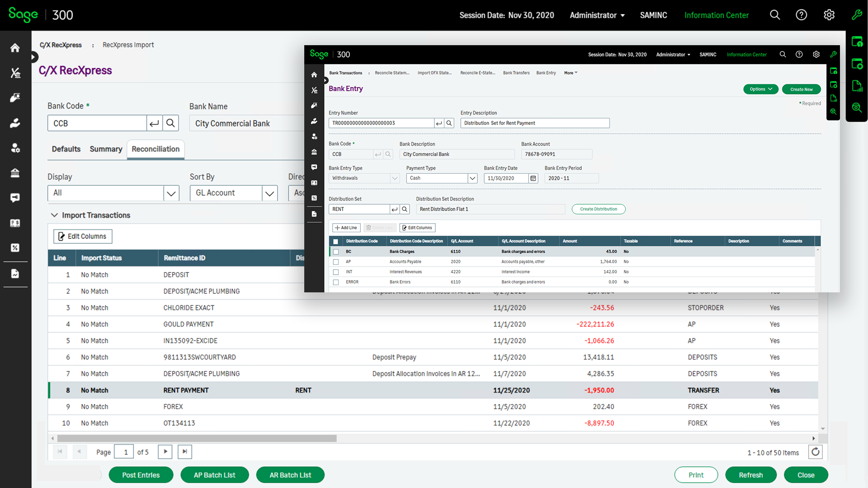Click the help question mark icon
This screenshot has width=868, height=488.
[x=801, y=15]
